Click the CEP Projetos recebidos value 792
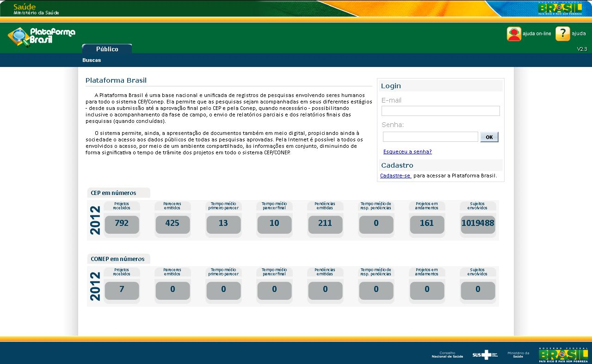Viewport: 592px width, 364px height. pyautogui.click(x=122, y=224)
